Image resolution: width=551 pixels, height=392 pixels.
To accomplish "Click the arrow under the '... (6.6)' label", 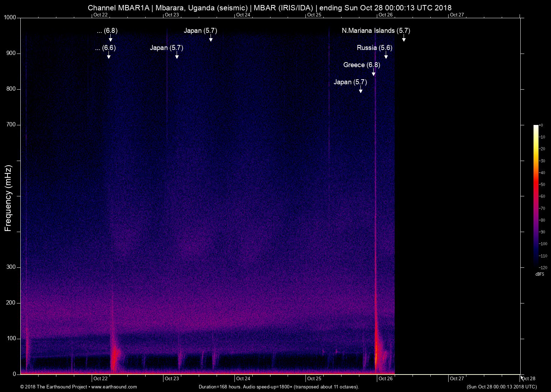I will click(x=108, y=55).
